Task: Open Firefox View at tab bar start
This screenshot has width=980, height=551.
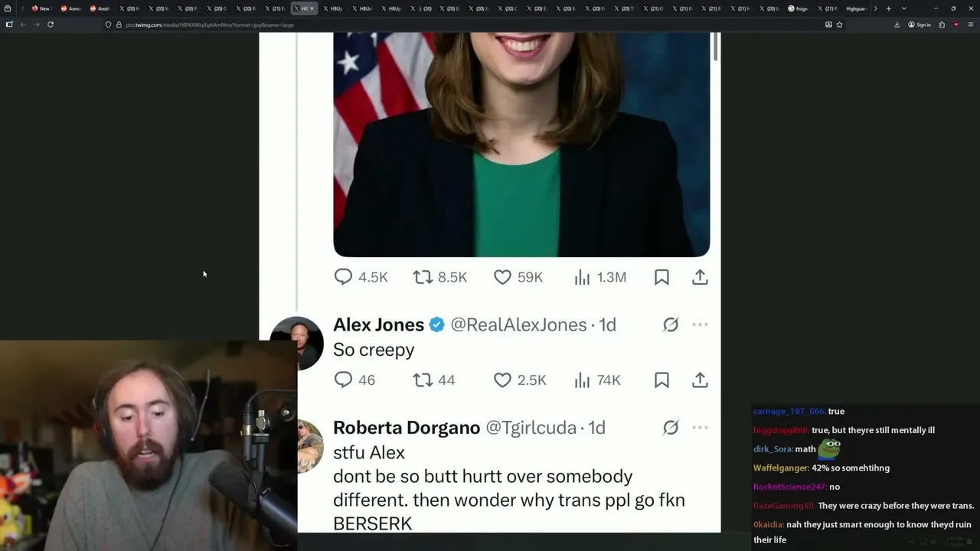Action: click(x=8, y=8)
